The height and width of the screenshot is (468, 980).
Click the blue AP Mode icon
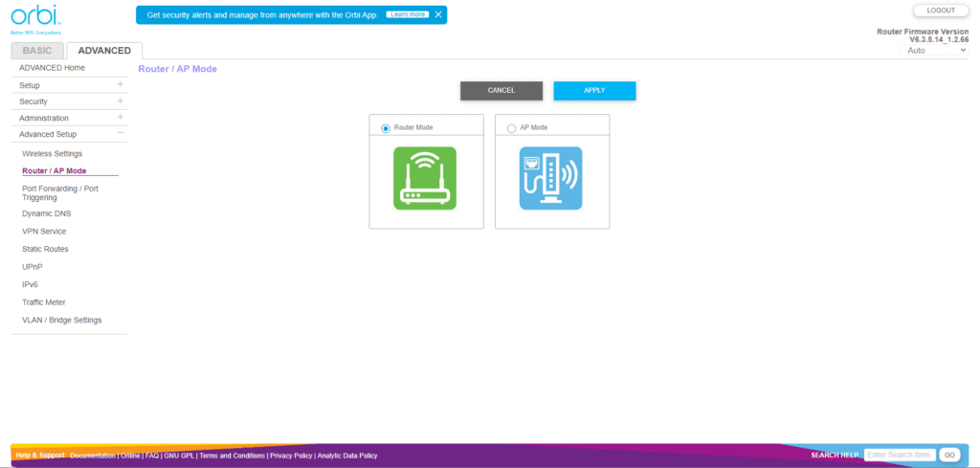pos(550,178)
